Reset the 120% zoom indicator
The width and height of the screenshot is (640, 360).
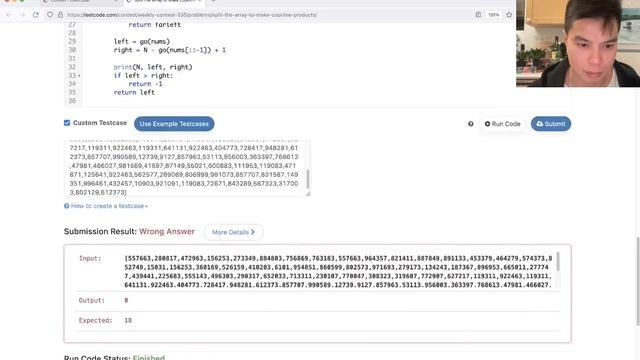click(493, 15)
